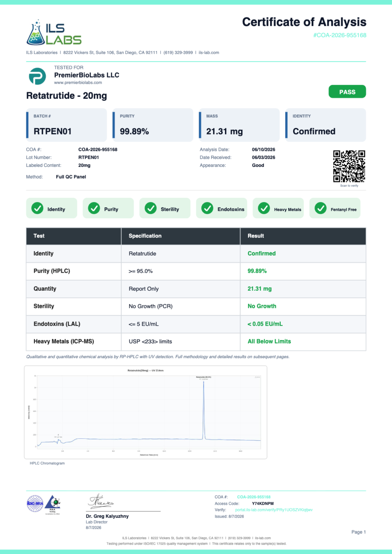Click the Result column header
392x554 pixels.
click(x=303, y=236)
